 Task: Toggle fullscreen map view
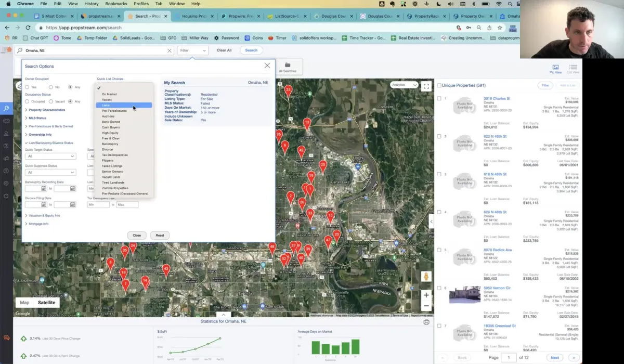coord(426,86)
